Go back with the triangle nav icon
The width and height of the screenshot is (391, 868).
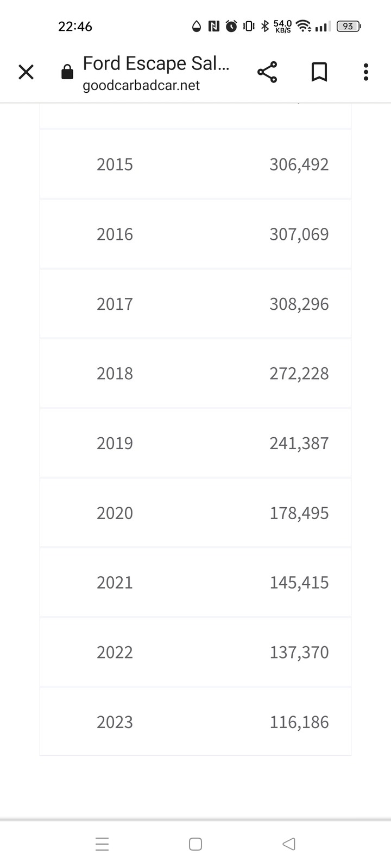[289, 844]
